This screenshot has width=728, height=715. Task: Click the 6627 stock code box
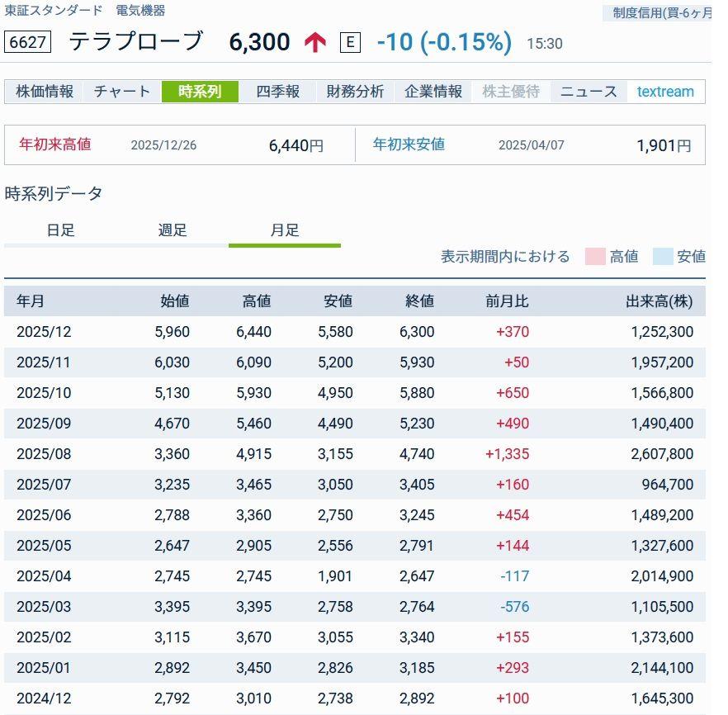(28, 42)
